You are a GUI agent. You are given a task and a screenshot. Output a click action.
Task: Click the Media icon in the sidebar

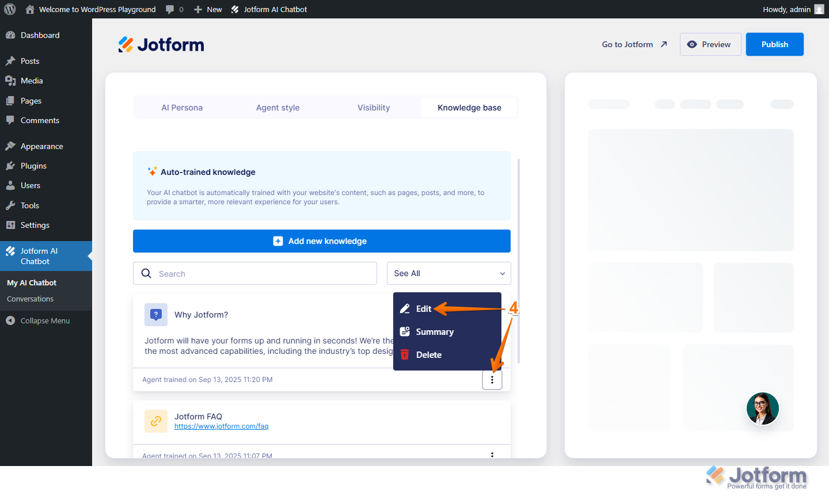(x=10, y=81)
